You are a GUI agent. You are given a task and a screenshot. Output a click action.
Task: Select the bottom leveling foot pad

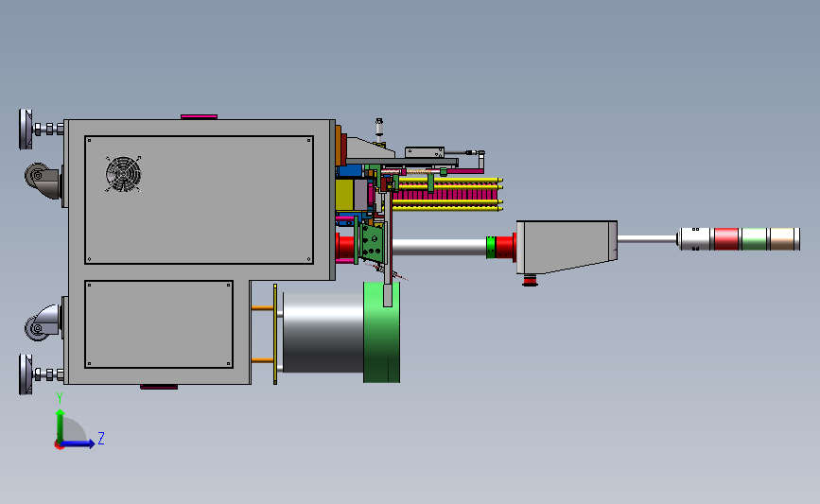(26, 374)
